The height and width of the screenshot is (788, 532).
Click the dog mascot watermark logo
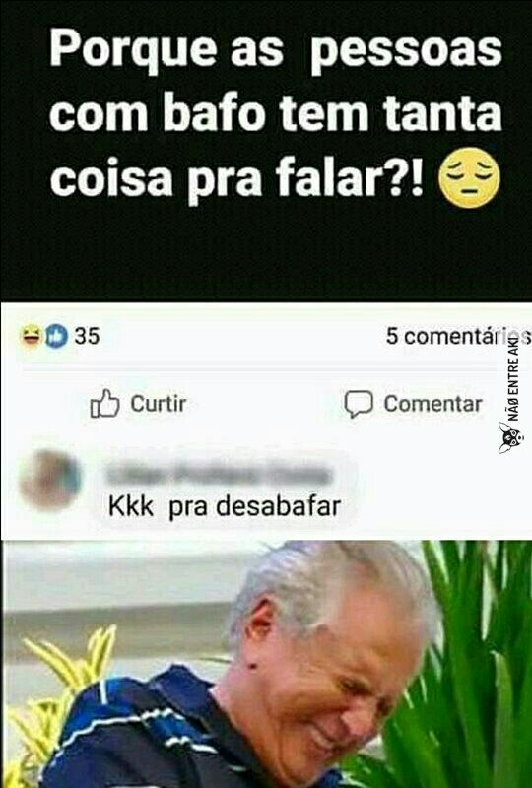coord(511,437)
